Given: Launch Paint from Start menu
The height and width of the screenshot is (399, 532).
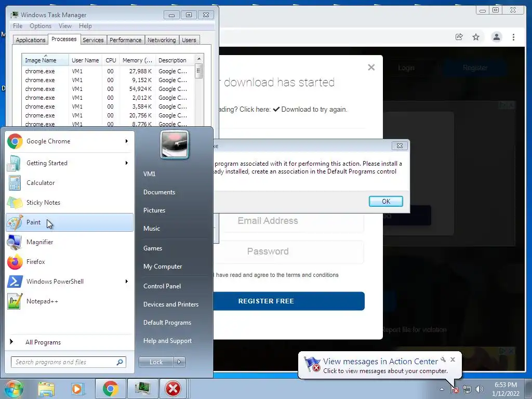Looking at the screenshot, I should [x=70, y=222].
